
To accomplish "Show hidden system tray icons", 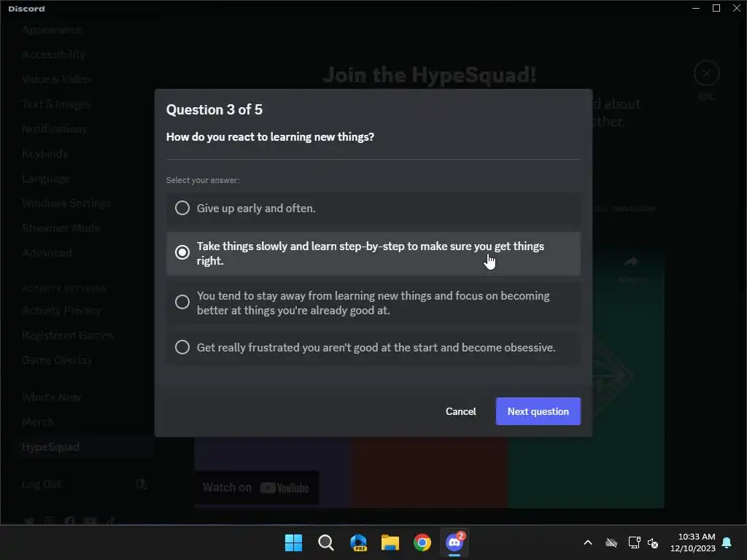I will pyautogui.click(x=588, y=542).
